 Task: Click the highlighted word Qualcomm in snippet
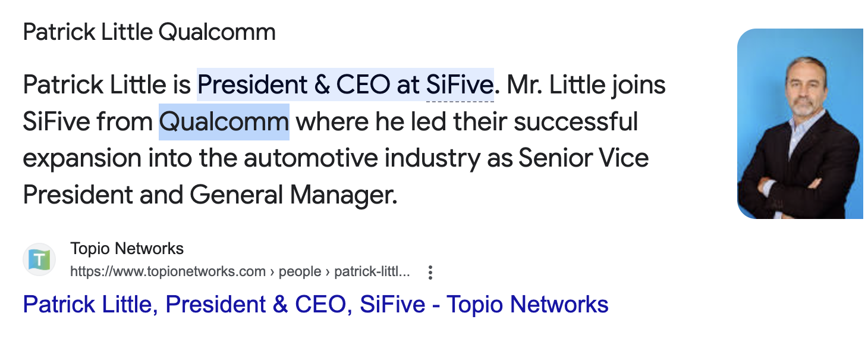224,122
